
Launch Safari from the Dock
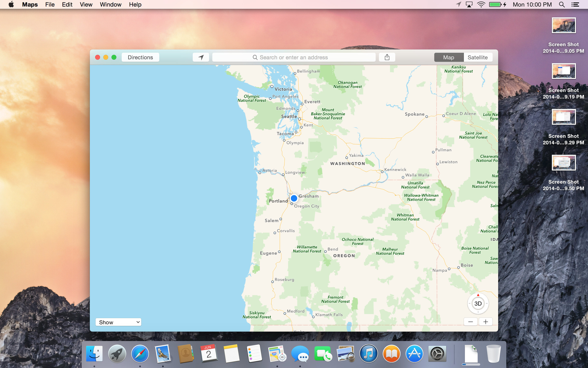pos(140,354)
